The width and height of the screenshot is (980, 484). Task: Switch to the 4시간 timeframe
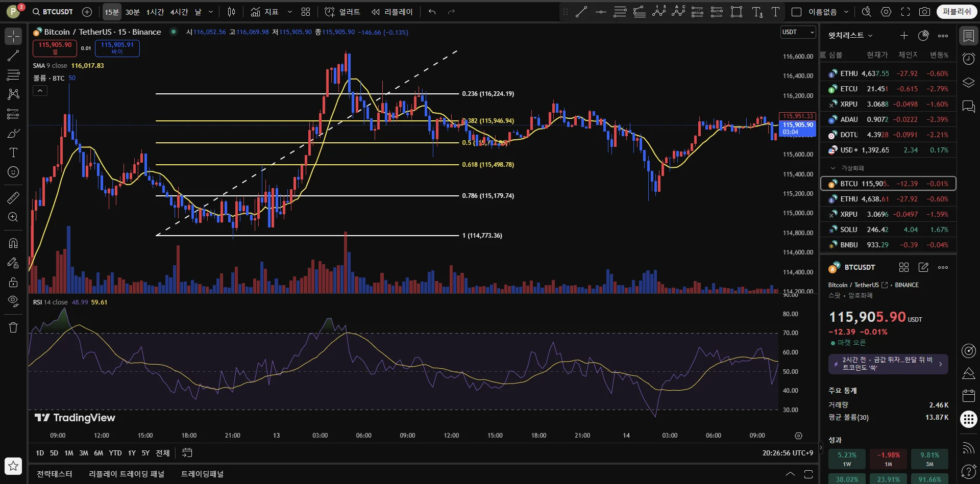click(179, 12)
